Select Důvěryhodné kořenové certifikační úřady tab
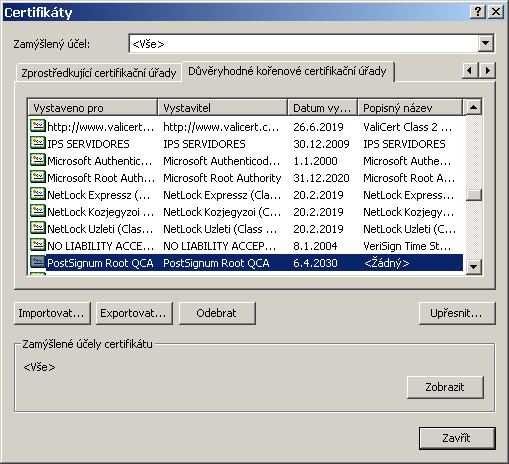Viewport: 509px width, 464px height. 287,71
